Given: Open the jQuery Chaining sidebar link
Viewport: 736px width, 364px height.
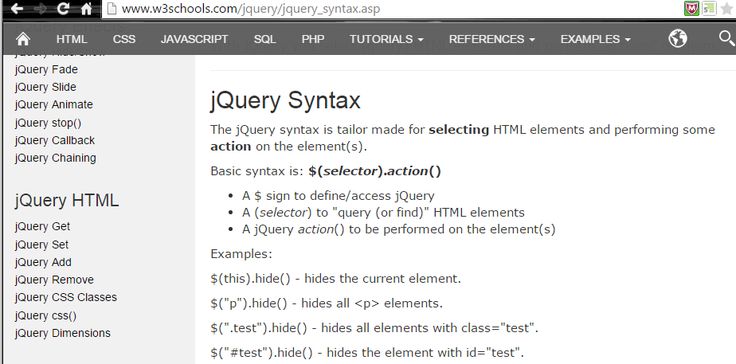Looking at the screenshot, I should (x=55, y=158).
